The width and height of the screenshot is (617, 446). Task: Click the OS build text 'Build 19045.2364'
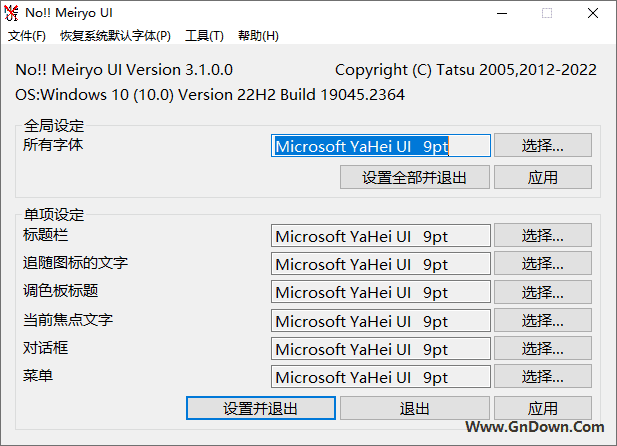pos(342,95)
